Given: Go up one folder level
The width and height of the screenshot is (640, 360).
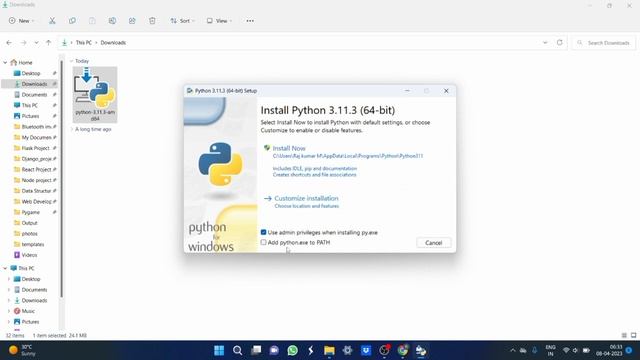Looking at the screenshot, I should 49,42.
